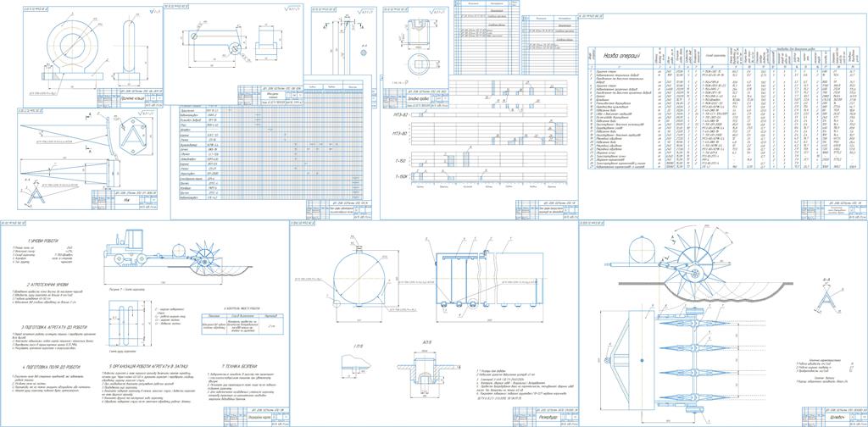Click the 'Т-150К' chart row label
This screenshot has height=427, width=868.
403,176
